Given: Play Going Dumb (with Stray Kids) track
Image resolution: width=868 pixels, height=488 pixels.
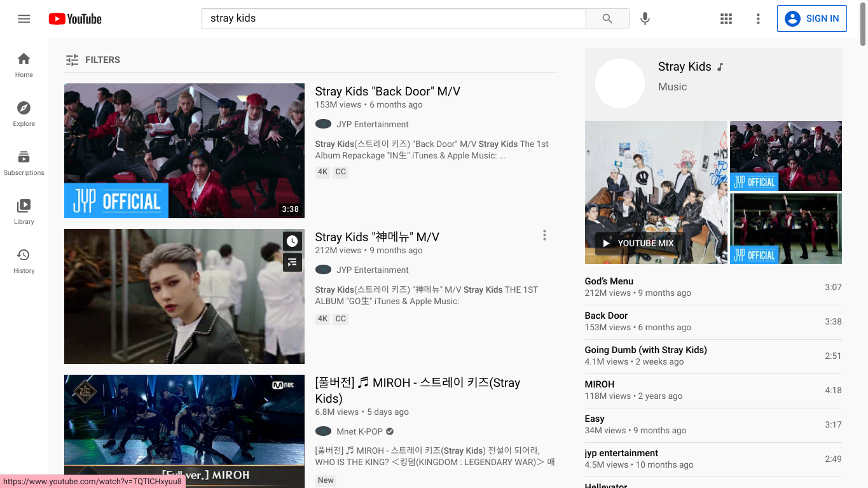Looking at the screenshot, I should coord(713,356).
